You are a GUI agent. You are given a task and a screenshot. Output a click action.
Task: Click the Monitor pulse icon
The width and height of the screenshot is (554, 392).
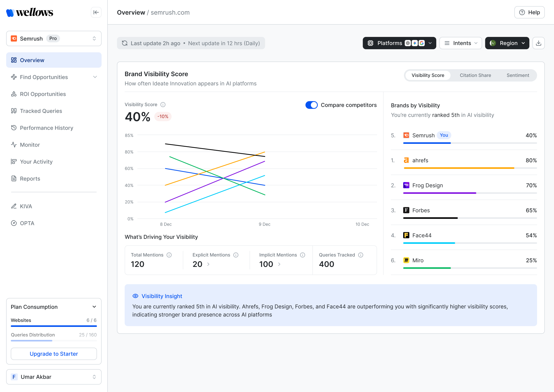[x=14, y=145]
